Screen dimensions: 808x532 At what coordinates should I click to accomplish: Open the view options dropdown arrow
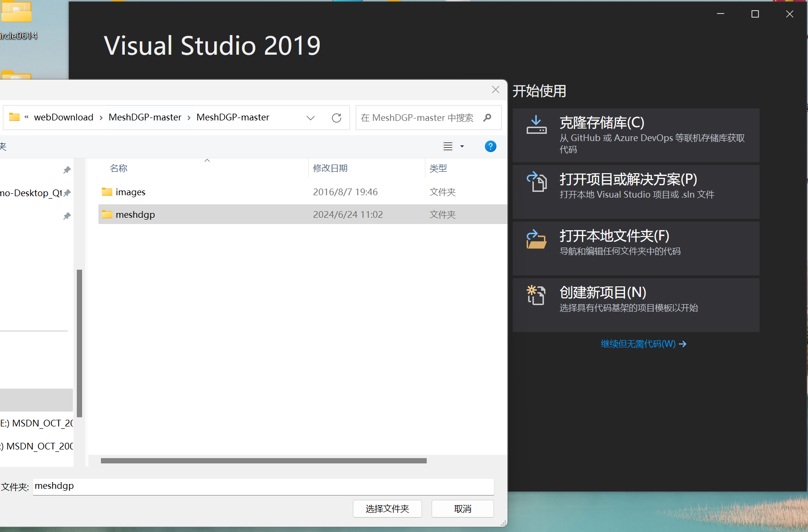[462, 146]
